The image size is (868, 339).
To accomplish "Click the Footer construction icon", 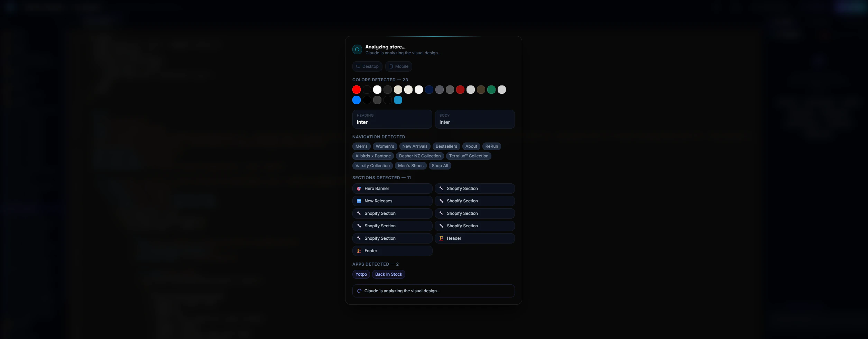I will 359,250.
